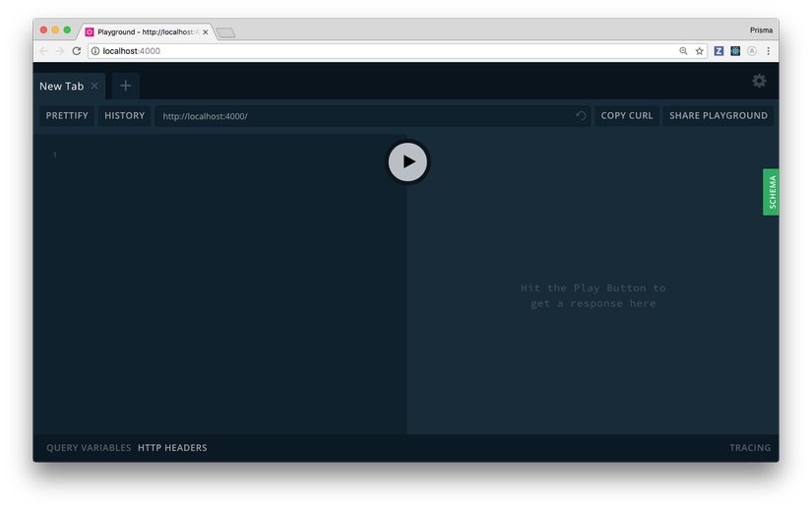Click the Prettify button
812x509 pixels.
[x=67, y=116]
